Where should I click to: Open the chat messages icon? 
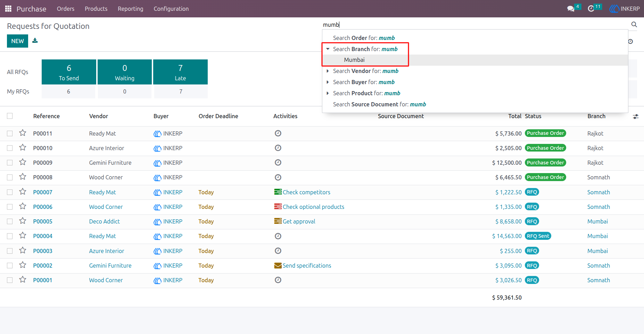pos(570,9)
